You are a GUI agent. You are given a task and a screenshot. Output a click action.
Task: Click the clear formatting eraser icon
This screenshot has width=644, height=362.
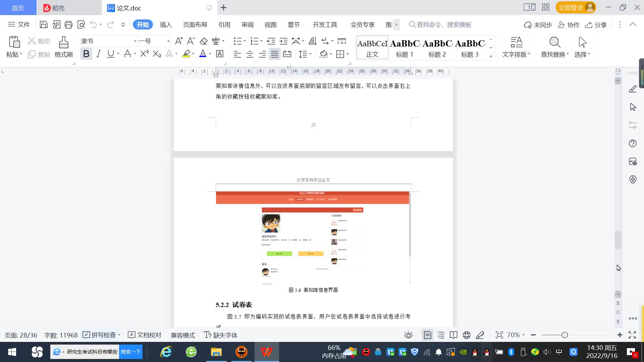click(x=204, y=41)
